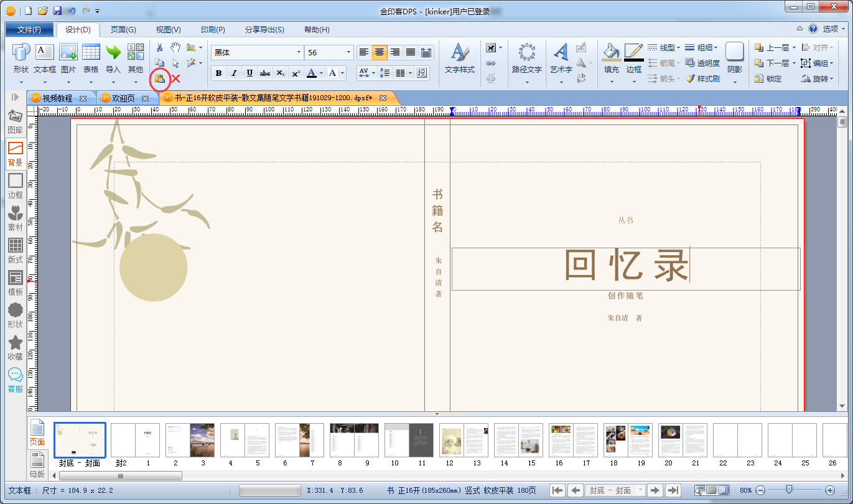
Task: Click the zoom slider handle at 80%
Action: pyautogui.click(x=789, y=490)
